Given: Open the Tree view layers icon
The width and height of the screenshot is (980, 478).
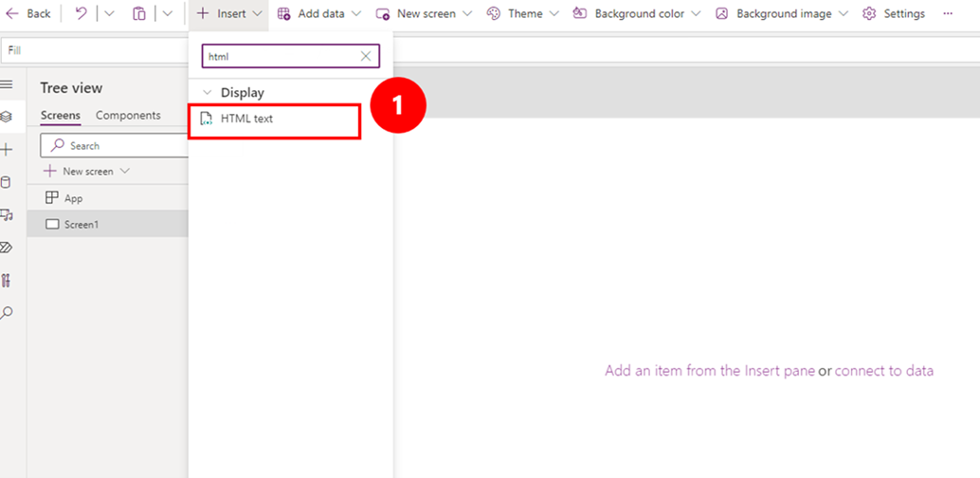Looking at the screenshot, I should pos(7,117).
